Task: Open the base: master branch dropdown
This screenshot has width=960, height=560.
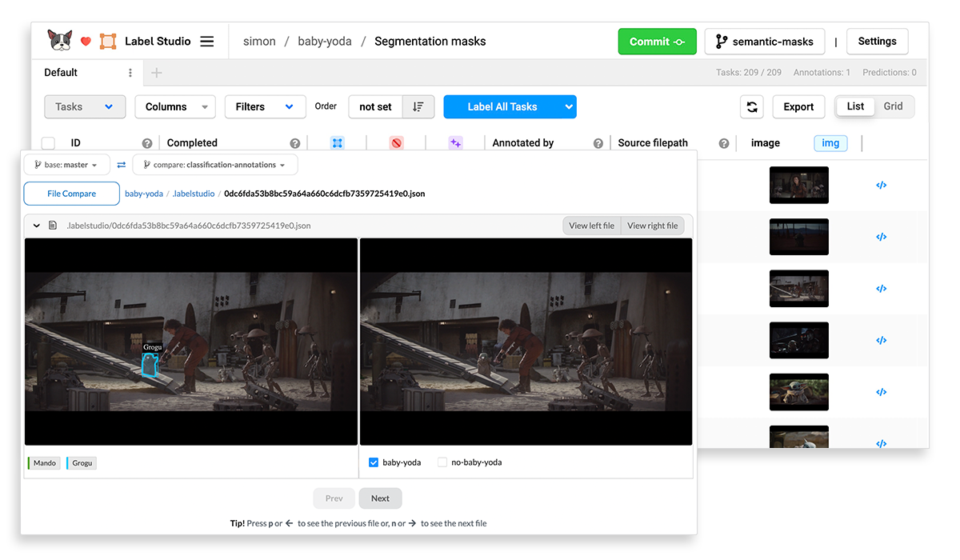Action: coord(66,165)
